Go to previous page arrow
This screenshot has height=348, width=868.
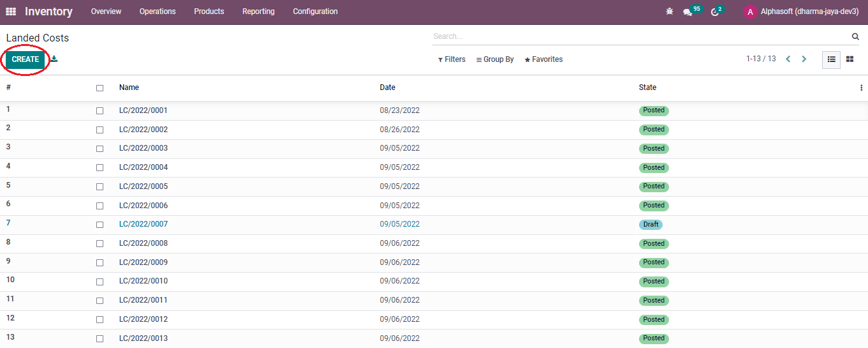(x=788, y=59)
